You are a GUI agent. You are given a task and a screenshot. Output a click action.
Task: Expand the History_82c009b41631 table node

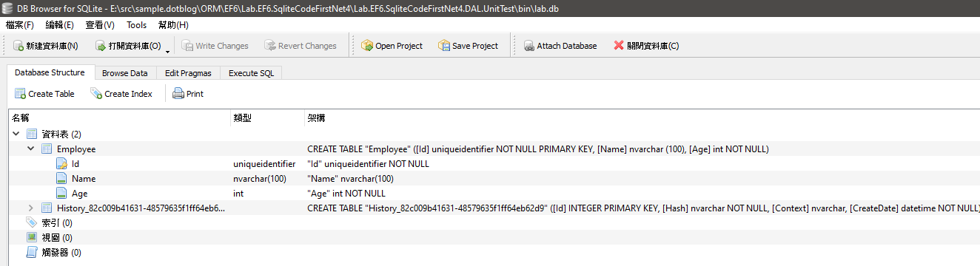pyautogui.click(x=31, y=208)
